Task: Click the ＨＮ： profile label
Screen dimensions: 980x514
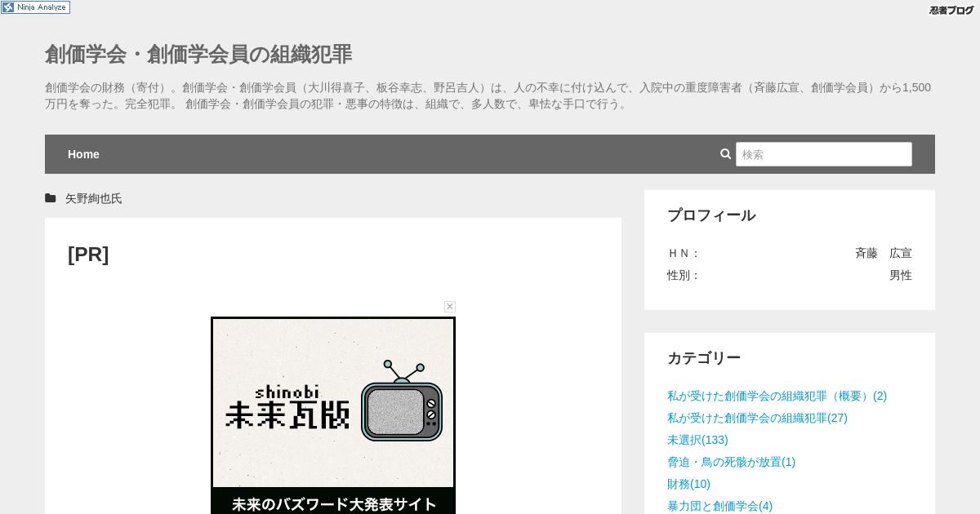Action: click(x=684, y=253)
